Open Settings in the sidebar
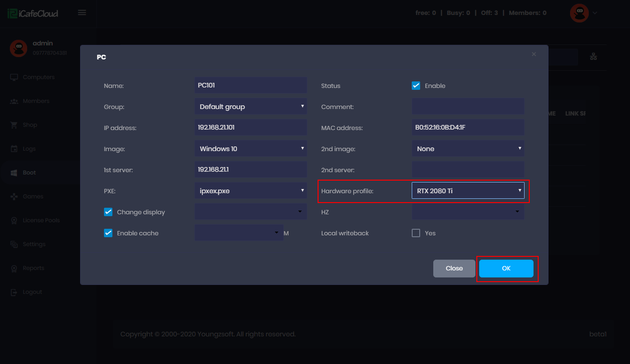 click(x=34, y=244)
